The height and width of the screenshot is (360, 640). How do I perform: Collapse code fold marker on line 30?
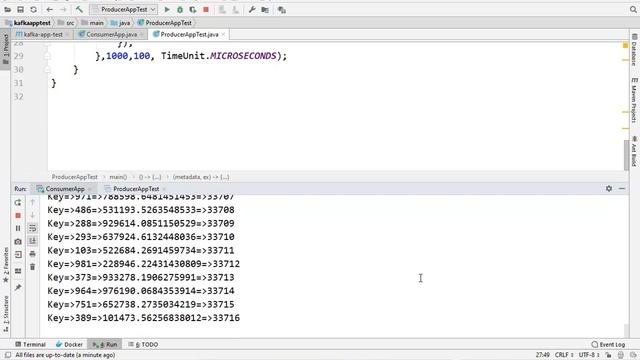click(47, 69)
